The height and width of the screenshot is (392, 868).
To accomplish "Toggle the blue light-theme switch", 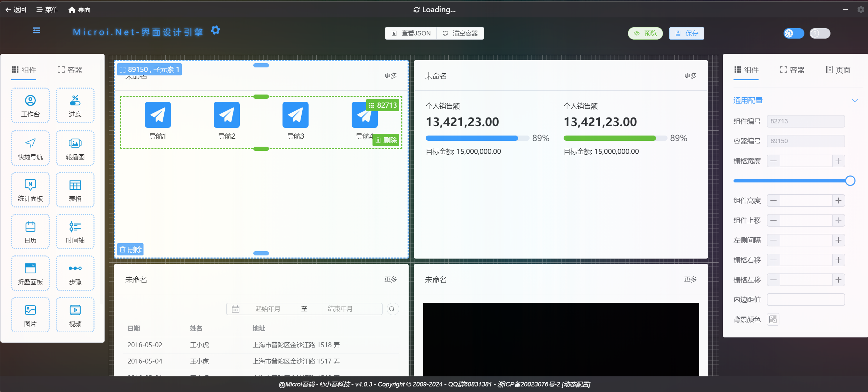I will click(x=793, y=33).
